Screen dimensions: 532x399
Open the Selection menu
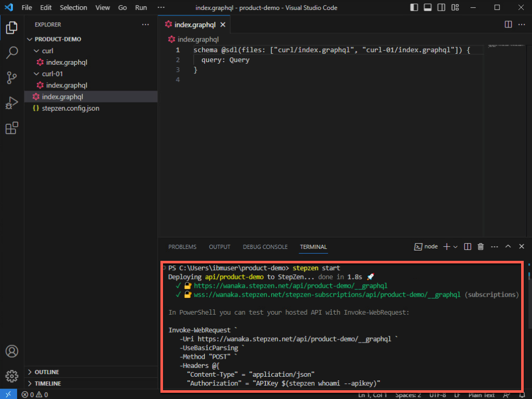pos(73,8)
